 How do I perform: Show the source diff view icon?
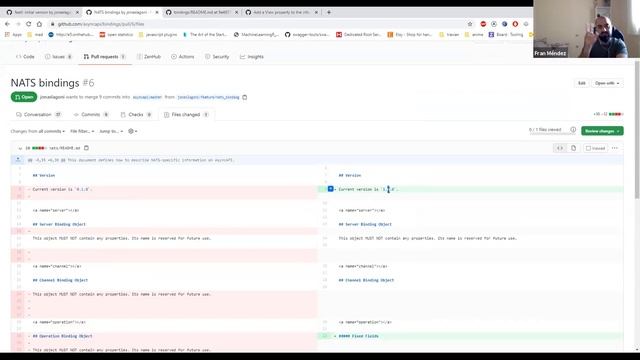point(560,148)
